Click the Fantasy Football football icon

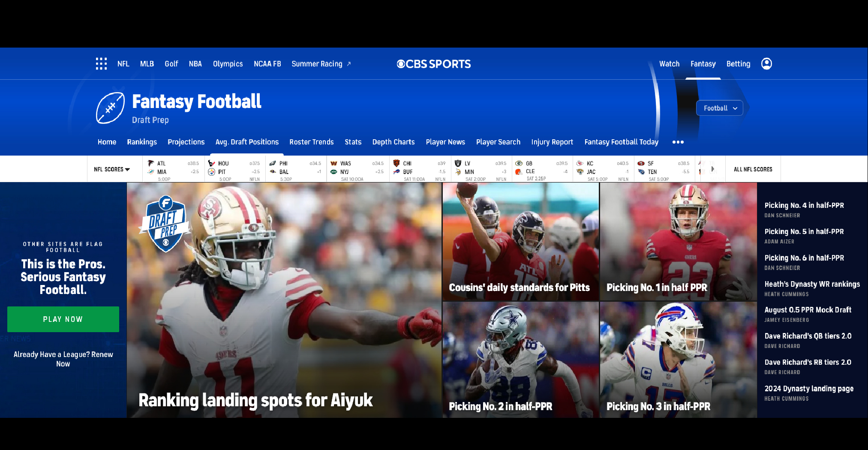pos(110,108)
